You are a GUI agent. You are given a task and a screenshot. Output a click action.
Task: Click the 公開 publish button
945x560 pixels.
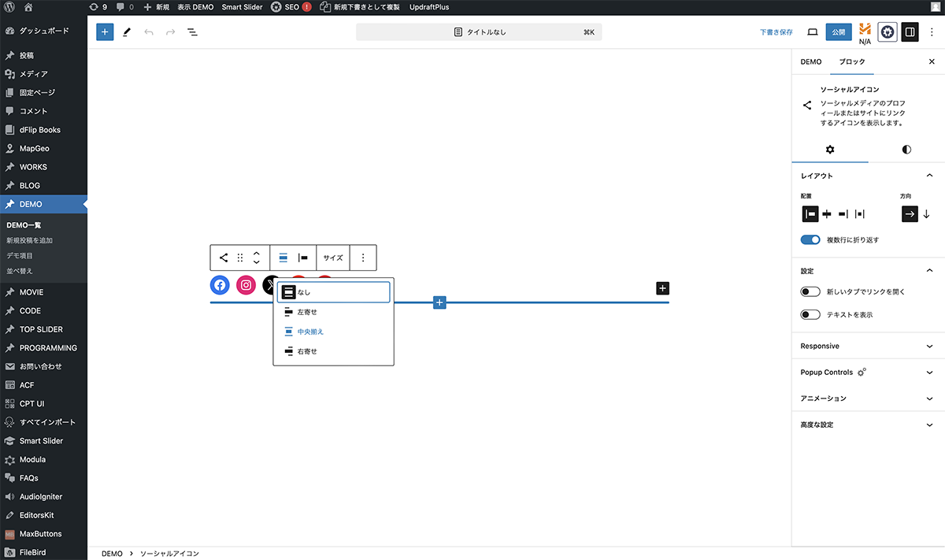click(839, 32)
